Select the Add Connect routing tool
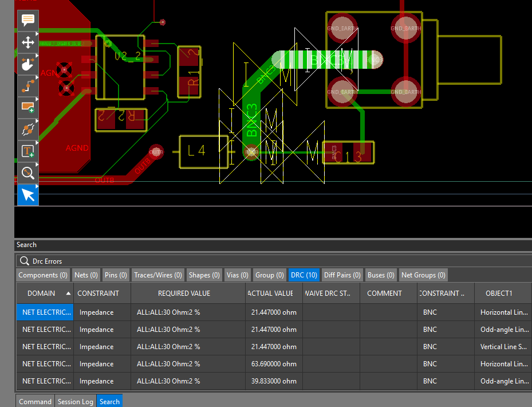 [x=27, y=85]
